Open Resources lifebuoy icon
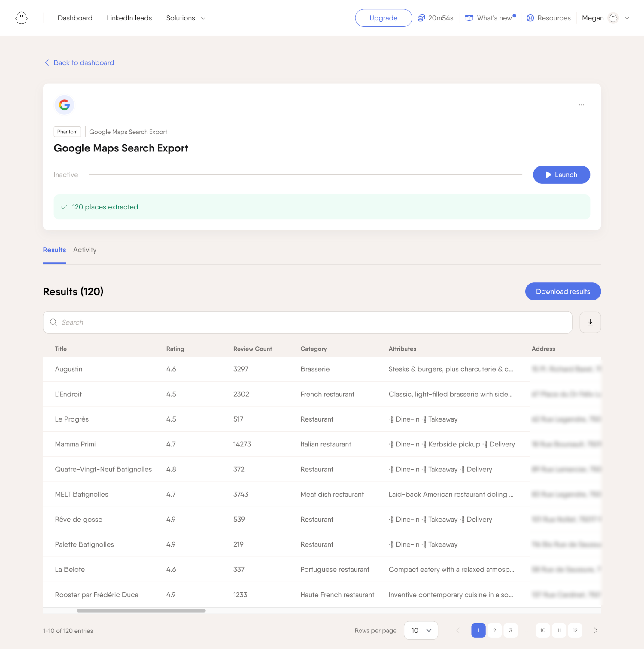 pyautogui.click(x=530, y=18)
